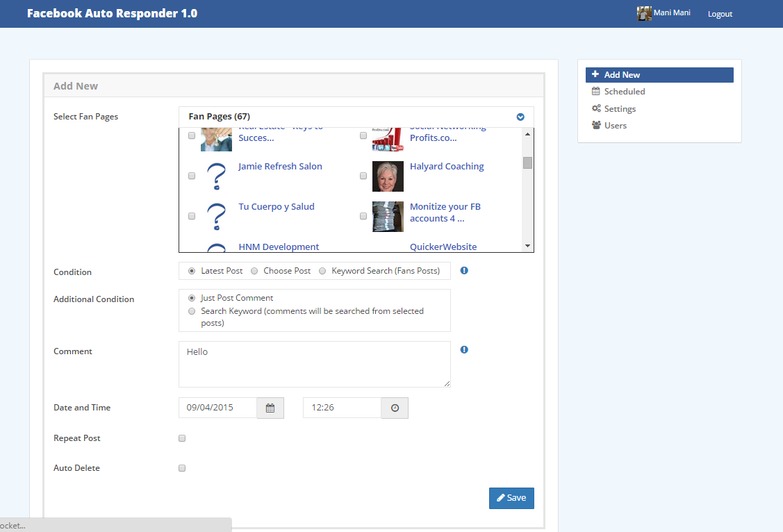The height and width of the screenshot is (532, 783).
Task: Enable the Repeat Post checkbox
Action: click(182, 438)
